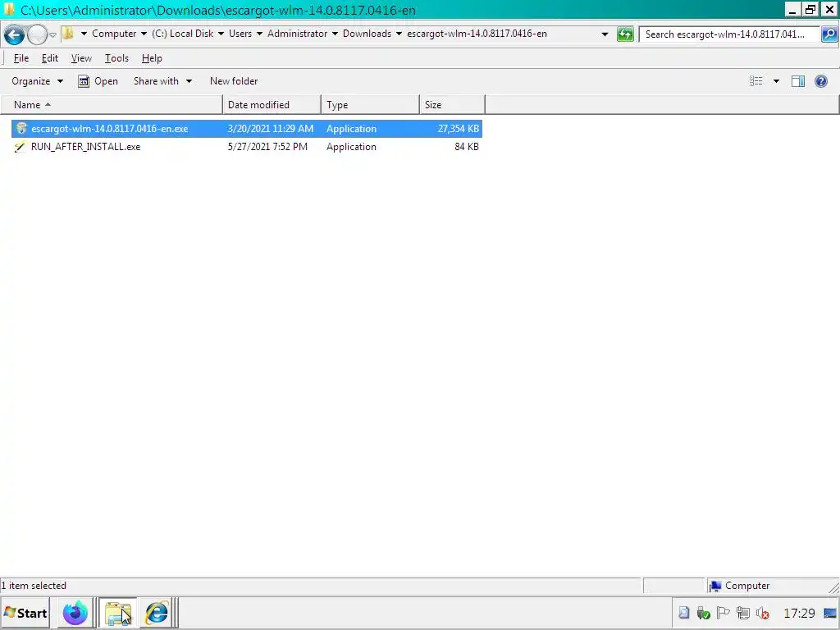Sort by the Size column header
This screenshot has height=630, width=840.
click(x=452, y=105)
